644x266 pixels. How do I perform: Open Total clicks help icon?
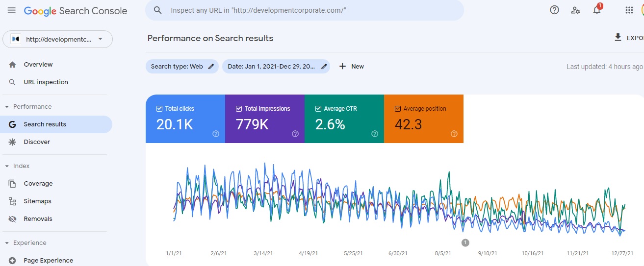(216, 134)
